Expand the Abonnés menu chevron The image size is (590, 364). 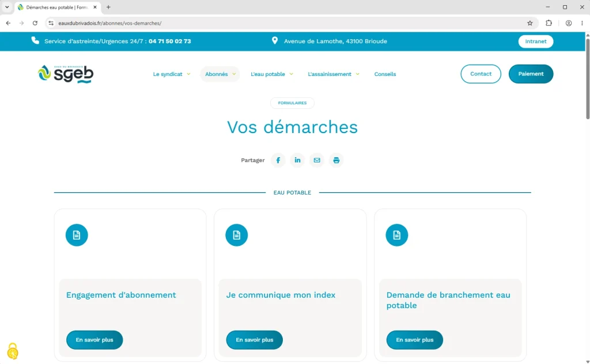click(x=234, y=74)
